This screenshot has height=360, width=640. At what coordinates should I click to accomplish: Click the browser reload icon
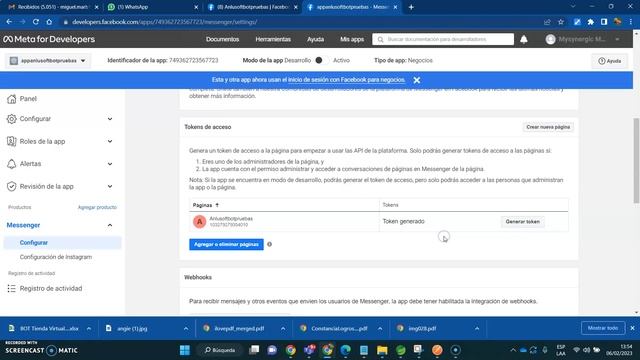36,22
